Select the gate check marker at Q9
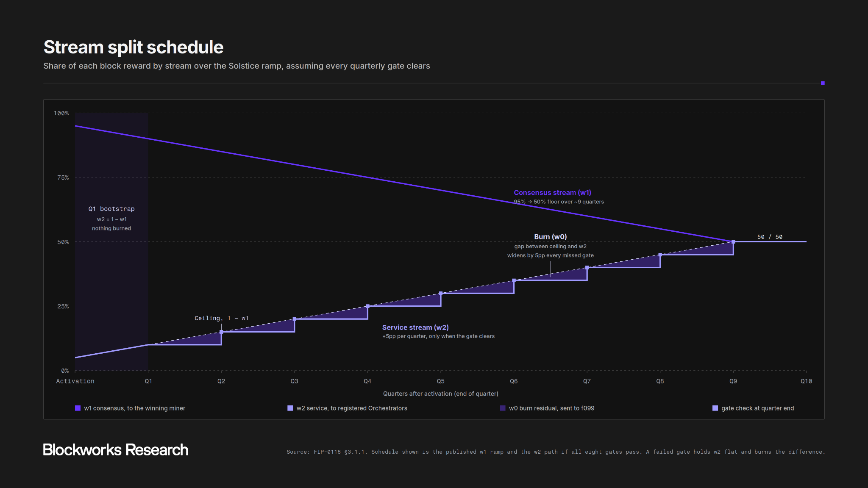The width and height of the screenshot is (868, 488). 733,241
